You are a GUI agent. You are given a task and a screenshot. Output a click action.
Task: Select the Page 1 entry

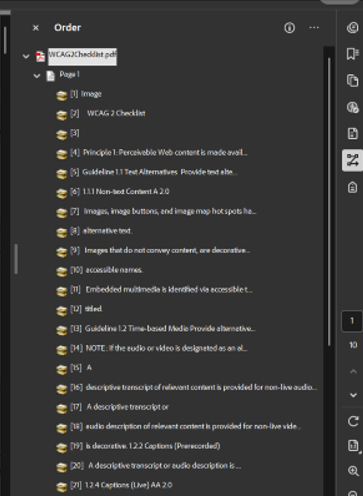pyautogui.click(x=69, y=74)
